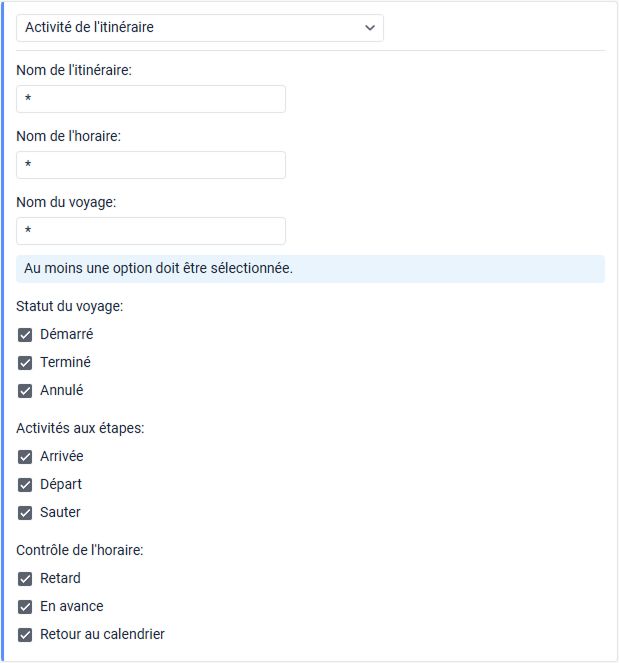Click the Terminé label text
619x663 pixels.
[x=65, y=363]
